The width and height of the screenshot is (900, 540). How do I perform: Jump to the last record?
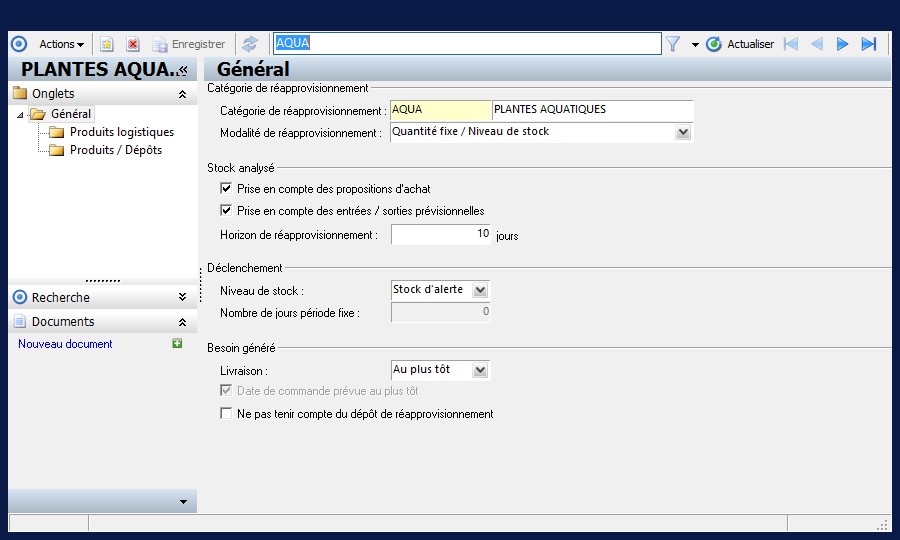point(868,44)
